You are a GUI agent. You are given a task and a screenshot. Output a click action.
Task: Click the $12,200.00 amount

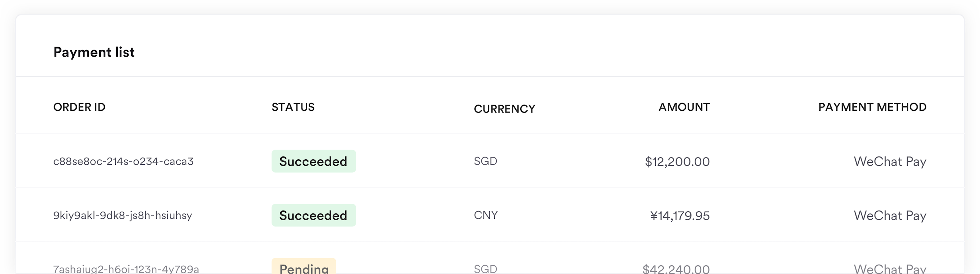tap(677, 162)
